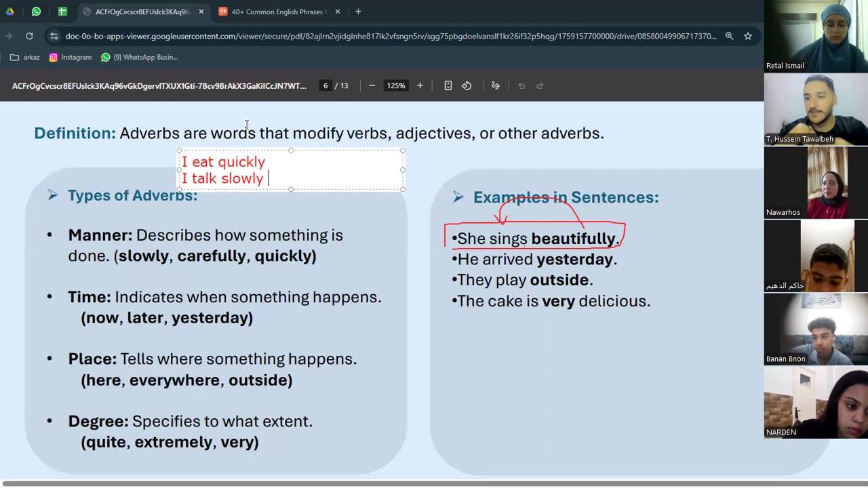This screenshot has height=488, width=868.
Task: Close the 40+ Common English Phrases tab
Action: (x=338, y=12)
